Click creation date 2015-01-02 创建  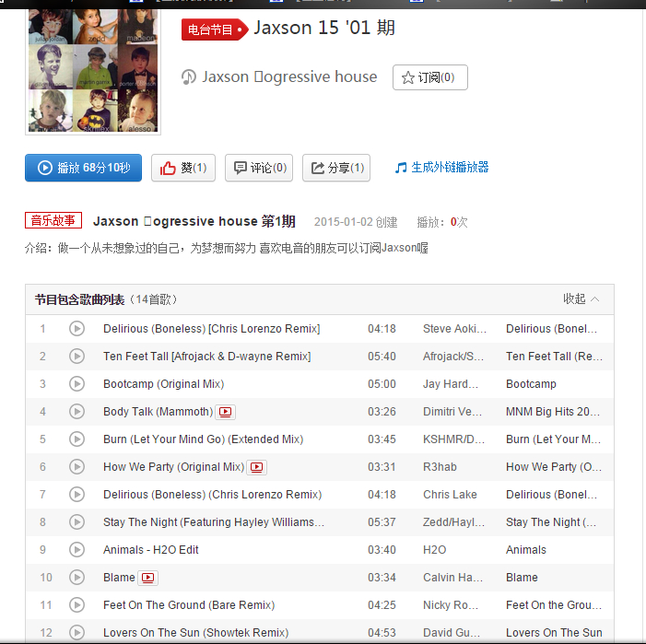pyautogui.click(x=356, y=222)
